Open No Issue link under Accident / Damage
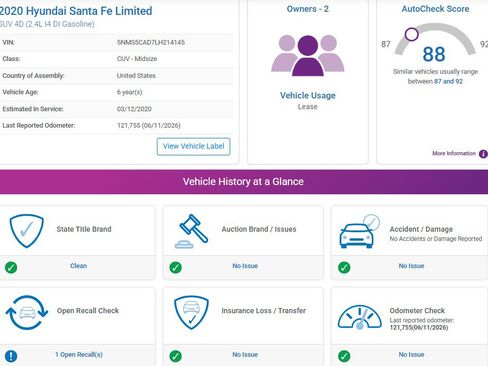This screenshot has width=488, height=366. pyautogui.click(x=411, y=266)
